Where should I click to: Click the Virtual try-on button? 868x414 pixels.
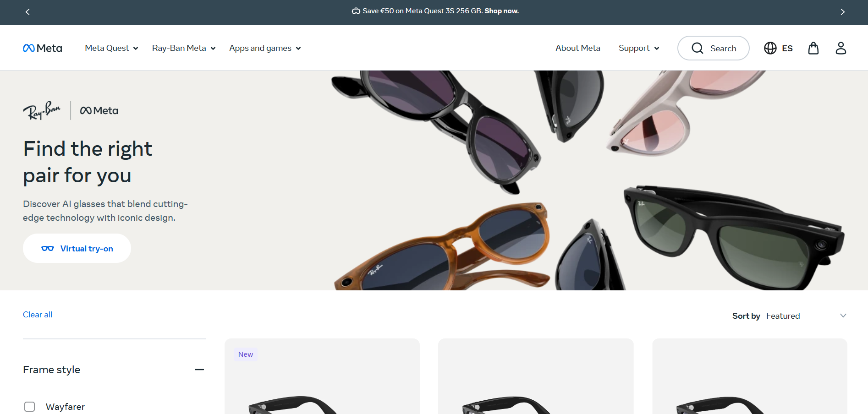[77, 248]
